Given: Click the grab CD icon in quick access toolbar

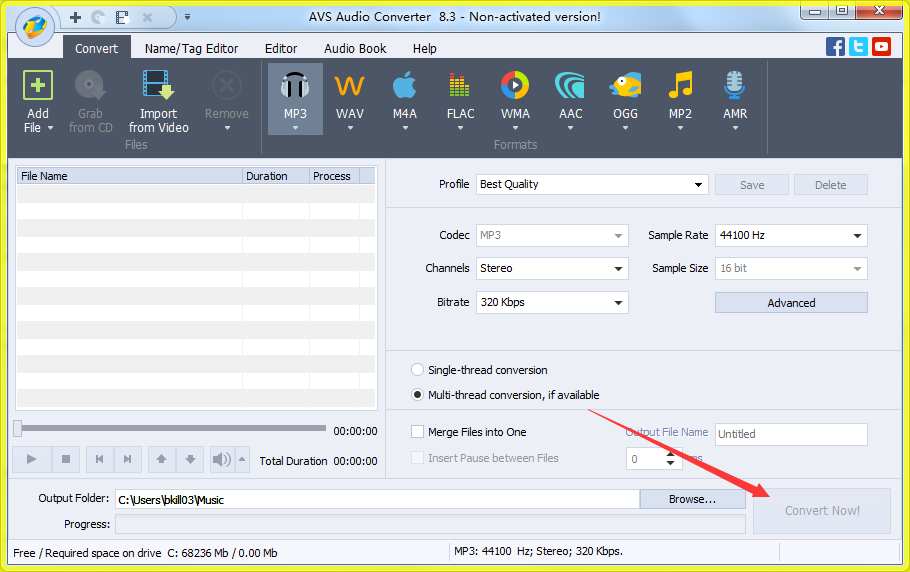Looking at the screenshot, I should (99, 17).
